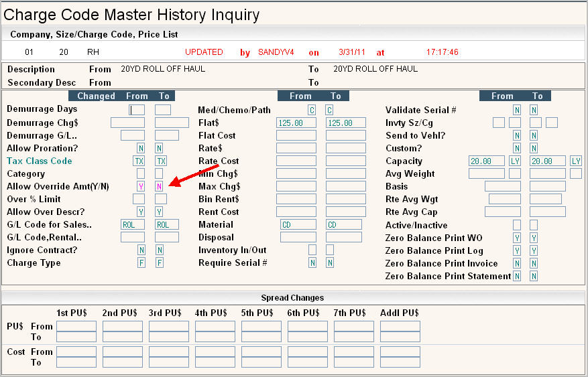Select the Rate Cost From field

click(x=296, y=161)
